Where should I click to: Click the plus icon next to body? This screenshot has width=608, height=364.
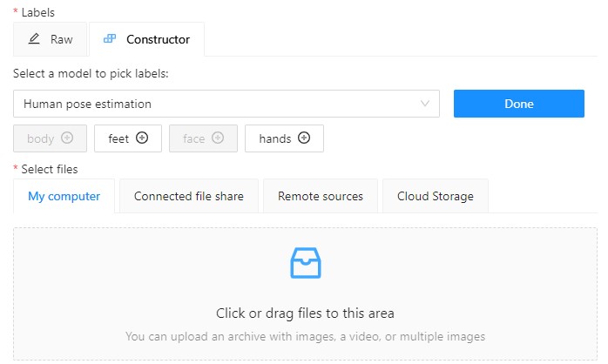[67, 138]
